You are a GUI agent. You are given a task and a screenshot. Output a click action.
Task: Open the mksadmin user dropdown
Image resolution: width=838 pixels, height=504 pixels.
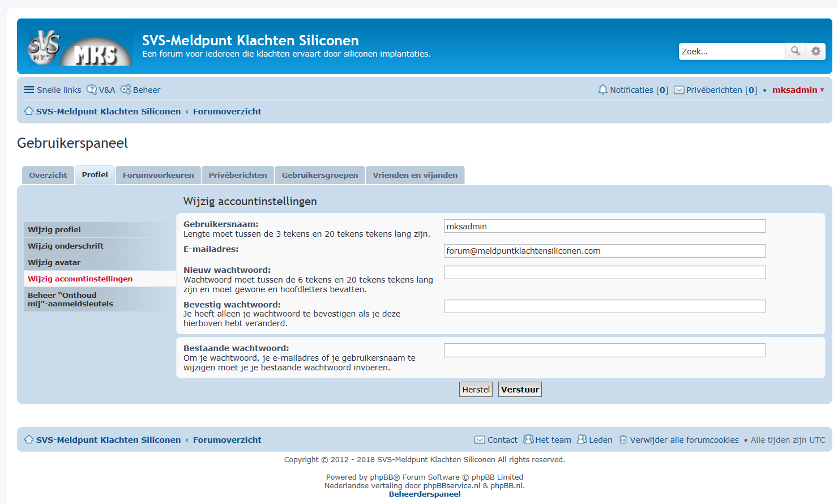(798, 90)
